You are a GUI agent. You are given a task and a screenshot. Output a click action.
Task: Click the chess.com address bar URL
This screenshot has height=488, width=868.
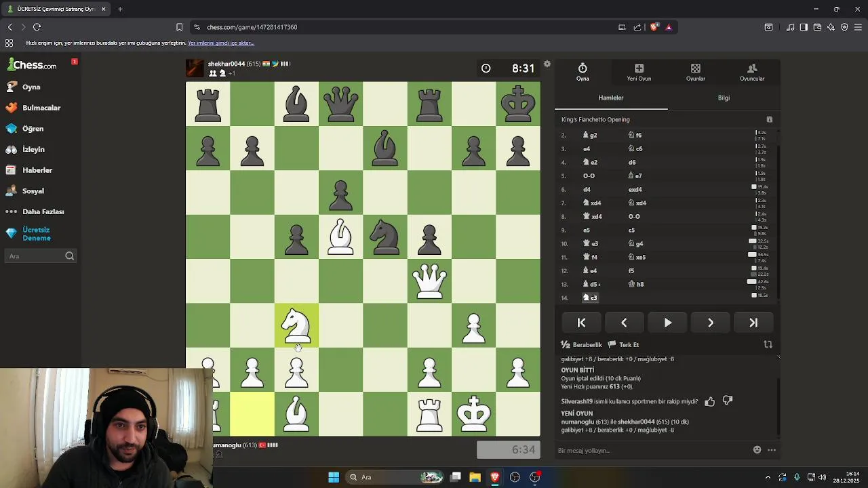point(252,27)
